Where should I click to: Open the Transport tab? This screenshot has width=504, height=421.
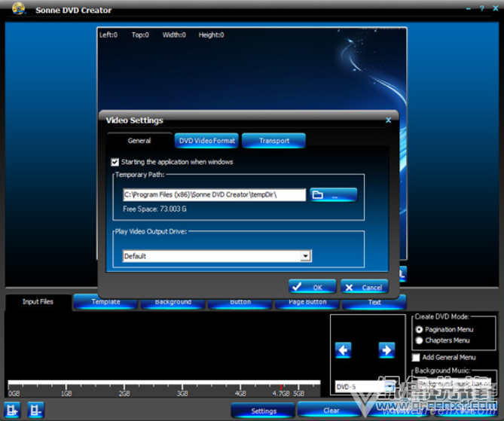274,141
